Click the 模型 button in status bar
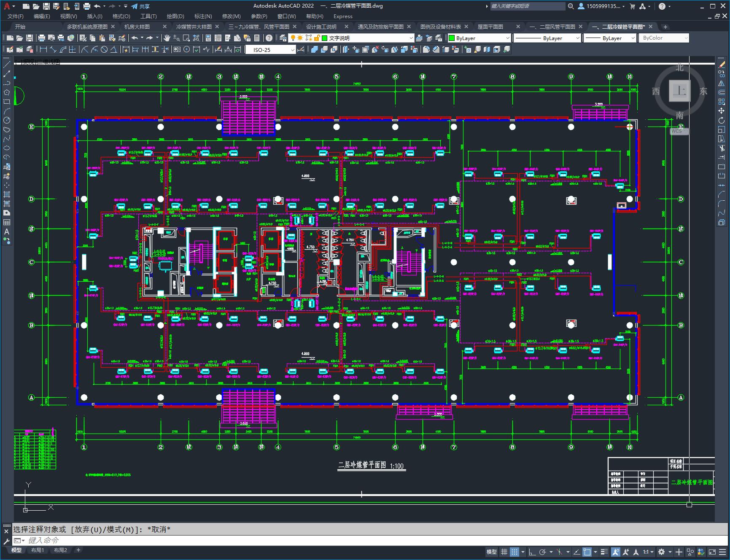This screenshot has height=560, width=730. (491, 552)
